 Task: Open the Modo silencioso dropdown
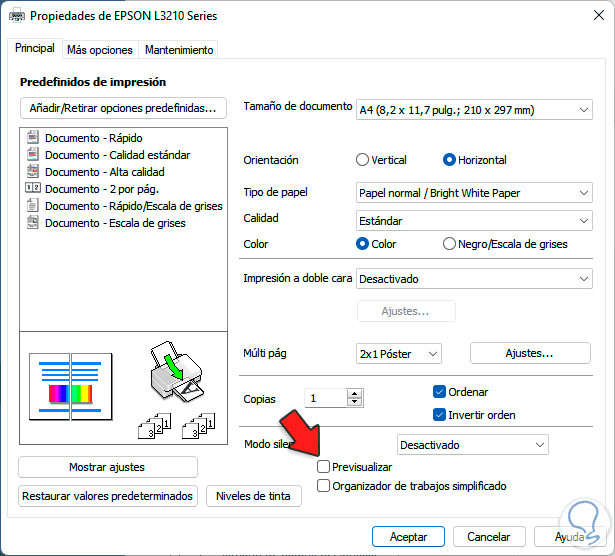pos(473,445)
